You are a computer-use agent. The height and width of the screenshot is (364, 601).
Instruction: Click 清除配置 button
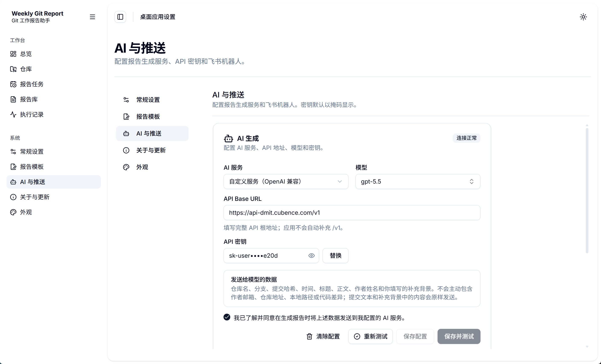tap(323, 336)
